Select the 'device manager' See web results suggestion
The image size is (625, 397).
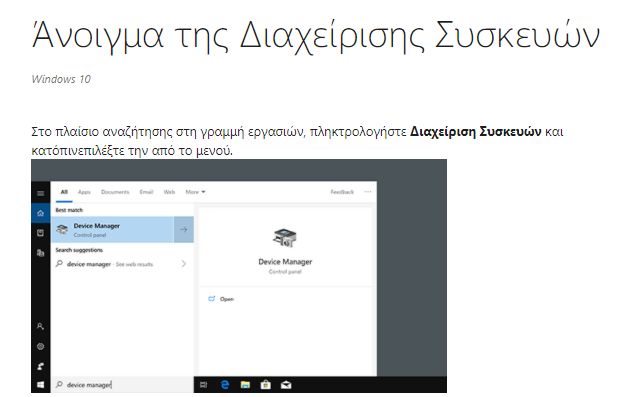(122, 264)
